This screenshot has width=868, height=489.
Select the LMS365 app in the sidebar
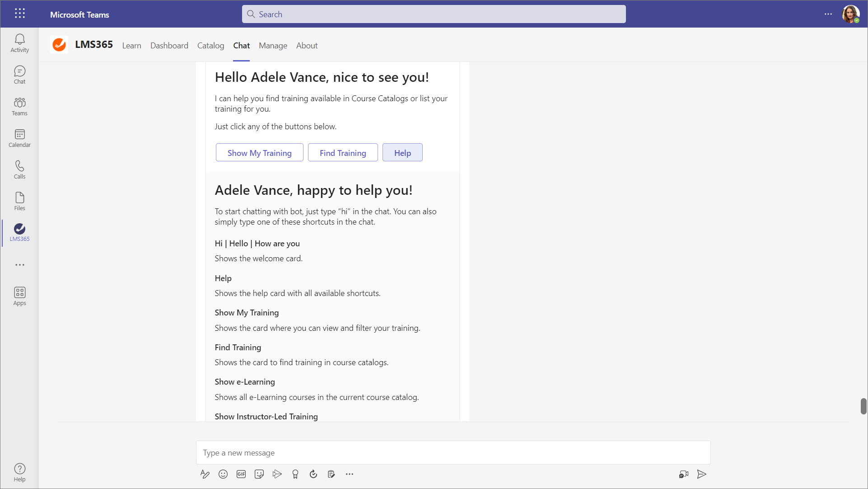(x=19, y=232)
